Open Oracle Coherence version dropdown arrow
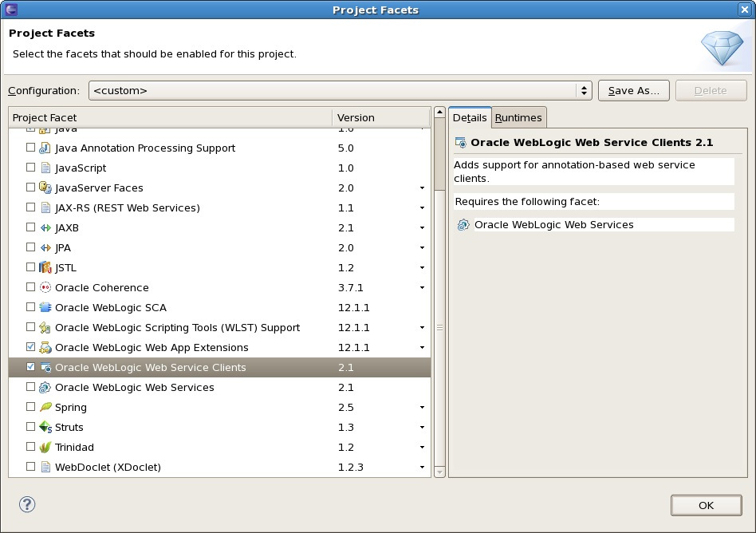Image resolution: width=756 pixels, height=533 pixels. (x=422, y=288)
